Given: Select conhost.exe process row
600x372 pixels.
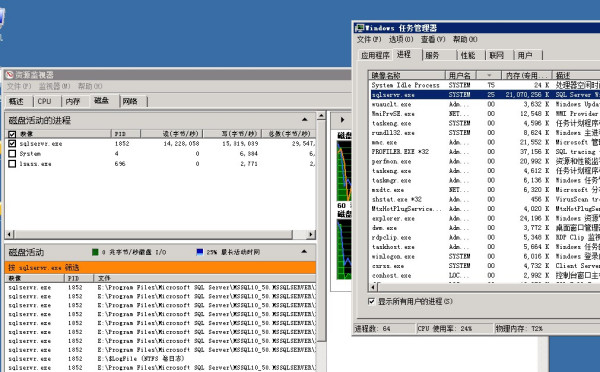Looking at the screenshot, I should [x=484, y=275].
